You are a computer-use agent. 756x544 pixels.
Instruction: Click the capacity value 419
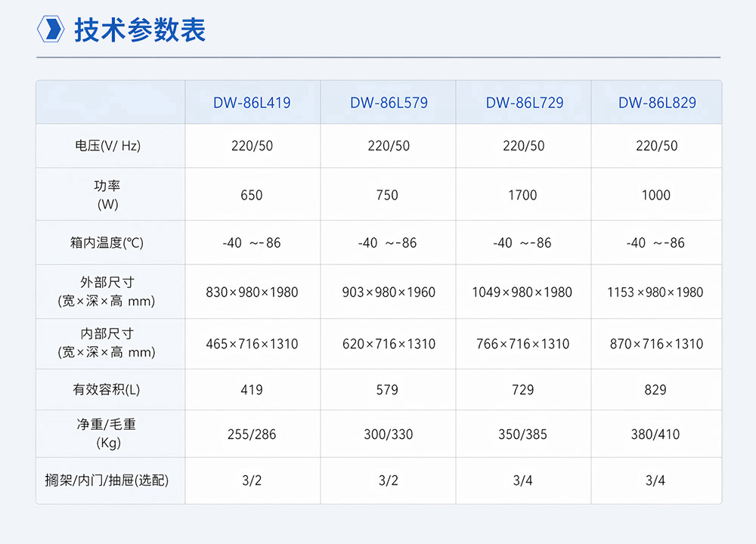[252, 390]
